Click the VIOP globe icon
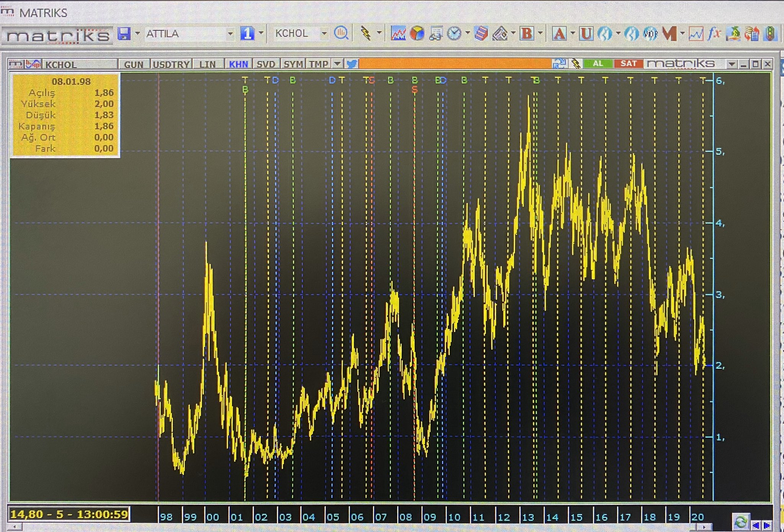The width and height of the screenshot is (784, 532). point(650,34)
